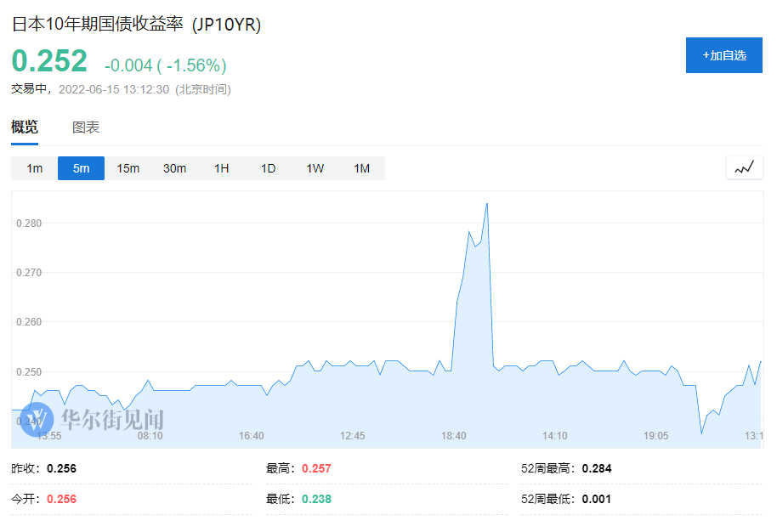Select the 15m timeframe

(128, 168)
